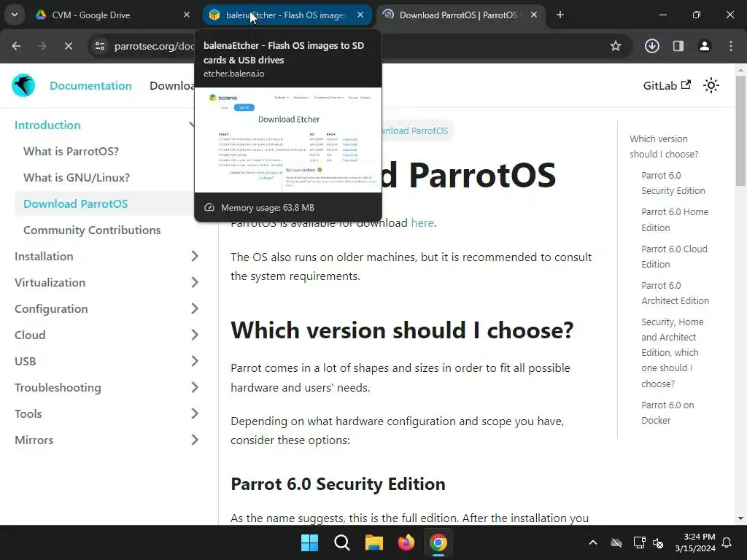Select Introduction section in sidebar
The width and height of the screenshot is (747, 560).
[47, 125]
